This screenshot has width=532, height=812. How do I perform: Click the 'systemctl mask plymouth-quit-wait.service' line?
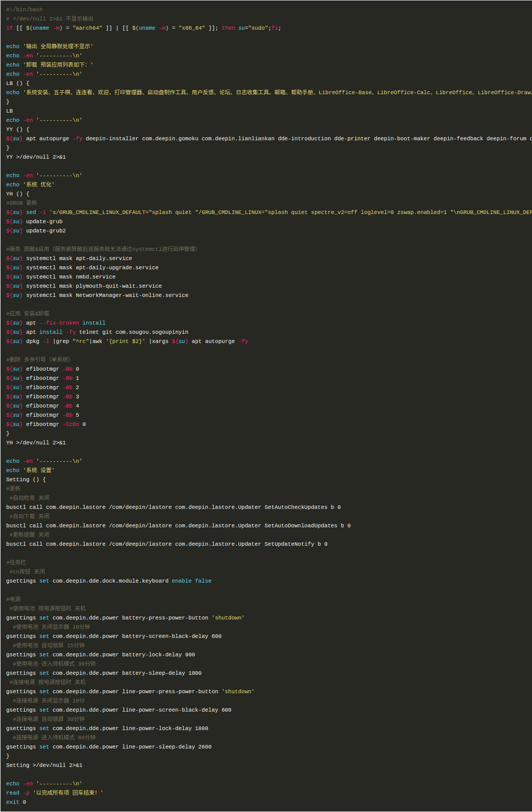coord(84,286)
